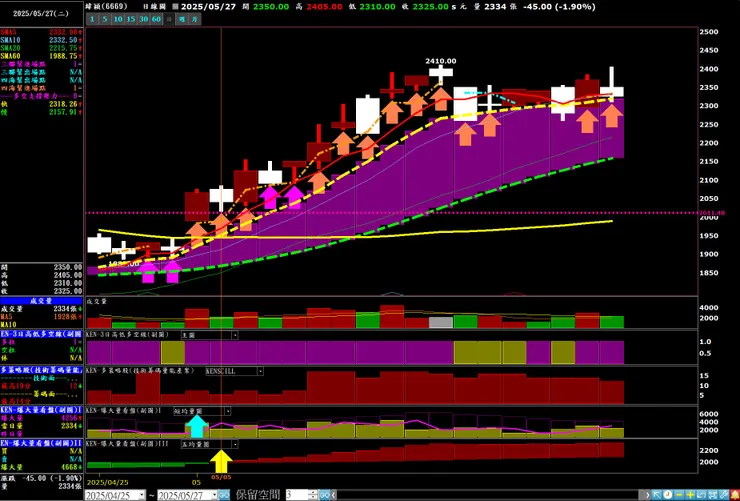Click the alert bell icon in bottom-right corner
This screenshot has width=740, height=501.
(x=734, y=495)
